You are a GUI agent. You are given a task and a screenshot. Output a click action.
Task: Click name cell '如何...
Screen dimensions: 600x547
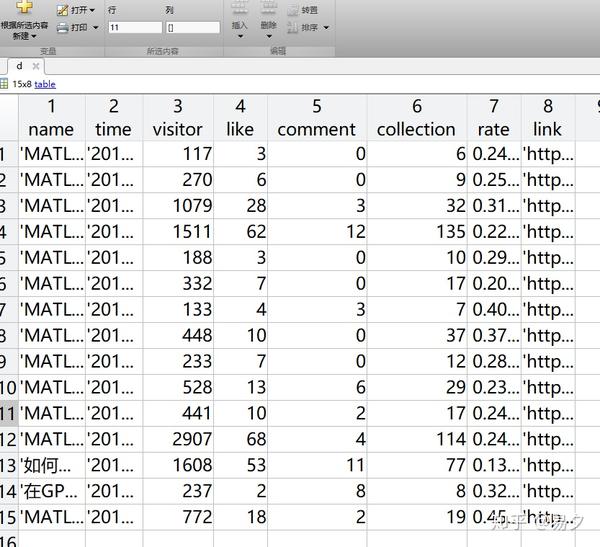[x=52, y=465]
